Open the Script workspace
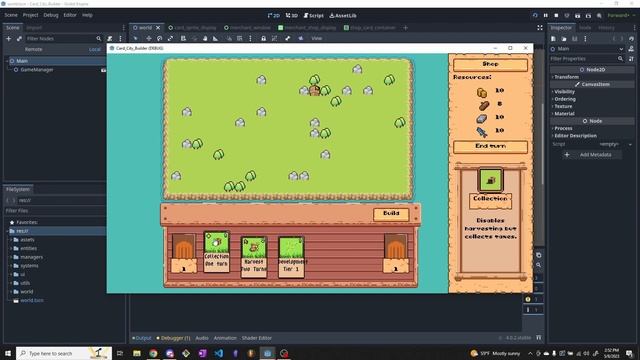The image size is (640, 360). [x=313, y=16]
